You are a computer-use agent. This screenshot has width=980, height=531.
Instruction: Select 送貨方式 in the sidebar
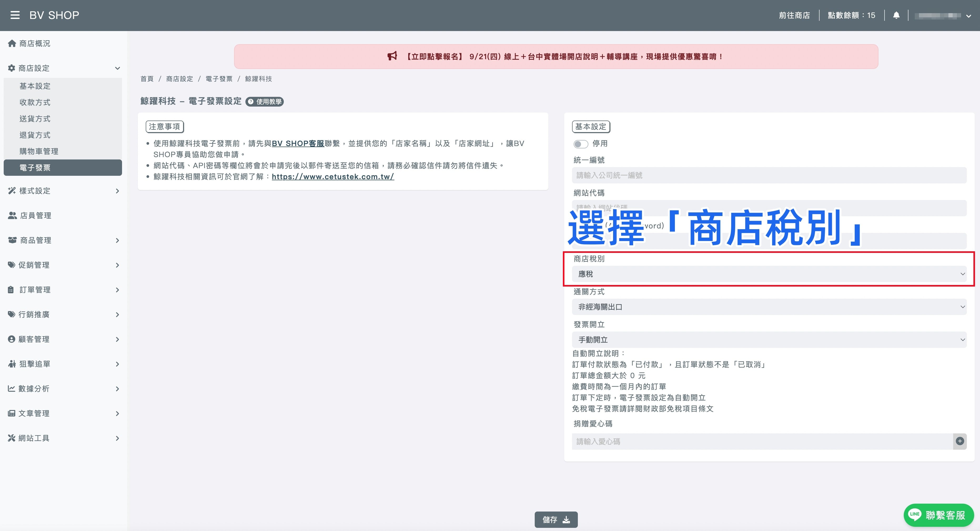pyautogui.click(x=63, y=119)
